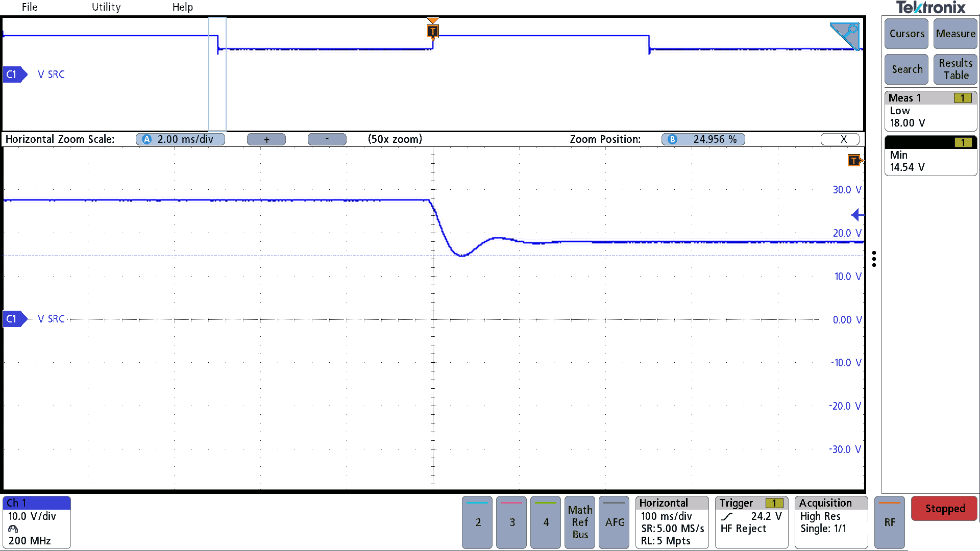Click the C1 channel badge in zoom view

pyautogui.click(x=14, y=319)
